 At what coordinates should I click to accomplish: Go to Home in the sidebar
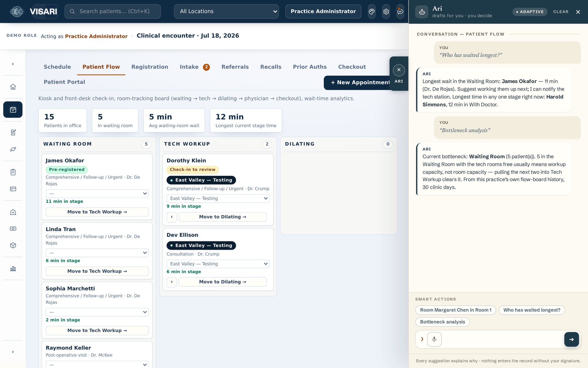[x=13, y=87]
